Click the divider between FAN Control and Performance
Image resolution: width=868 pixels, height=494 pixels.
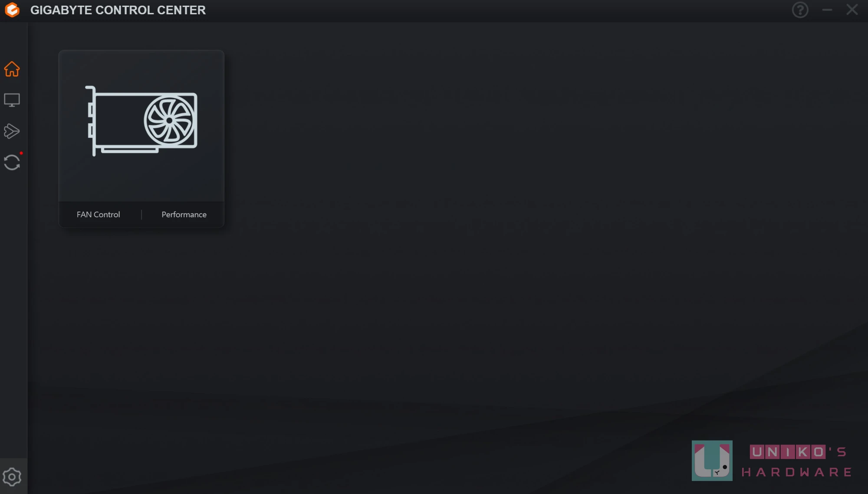click(141, 214)
